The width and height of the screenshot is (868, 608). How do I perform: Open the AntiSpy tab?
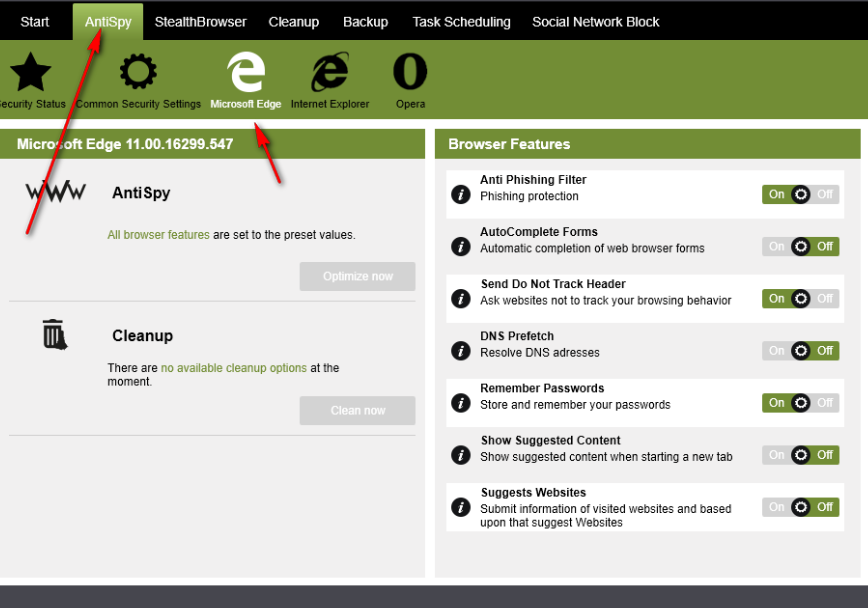click(108, 22)
